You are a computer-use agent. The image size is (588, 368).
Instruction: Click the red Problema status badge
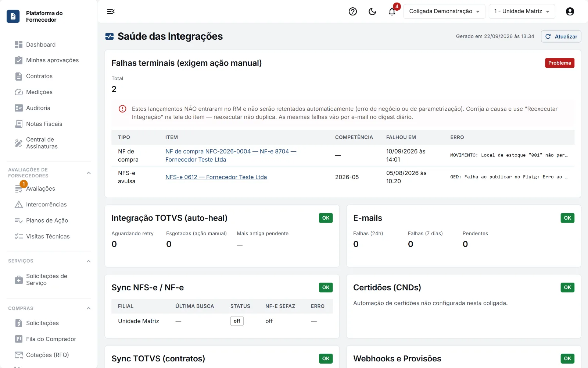pyautogui.click(x=559, y=63)
